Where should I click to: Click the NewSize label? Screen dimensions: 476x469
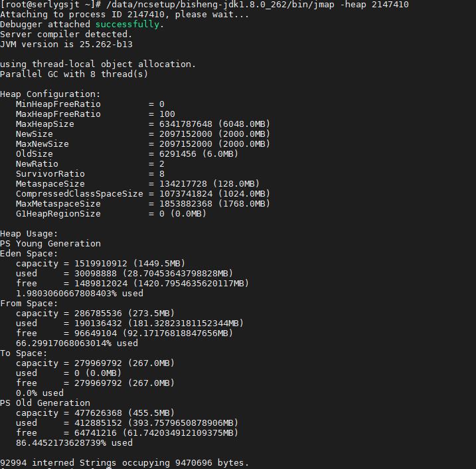(35, 134)
